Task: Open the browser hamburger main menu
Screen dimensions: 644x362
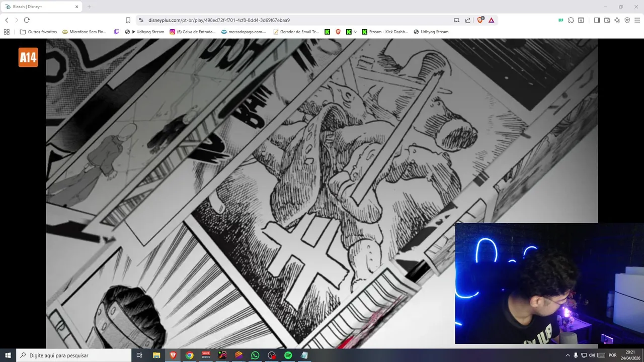Action: 637,20
